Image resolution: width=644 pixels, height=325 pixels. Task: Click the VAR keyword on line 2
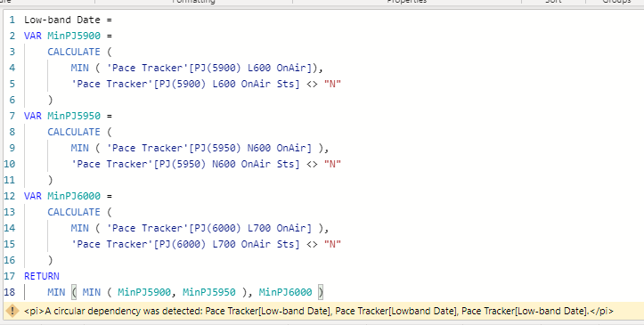pyautogui.click(x=33, y=36)
